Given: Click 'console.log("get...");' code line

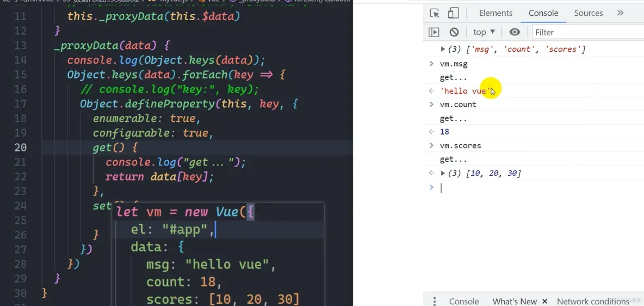Looking at the screenshot, I should (x=175, y=162).
